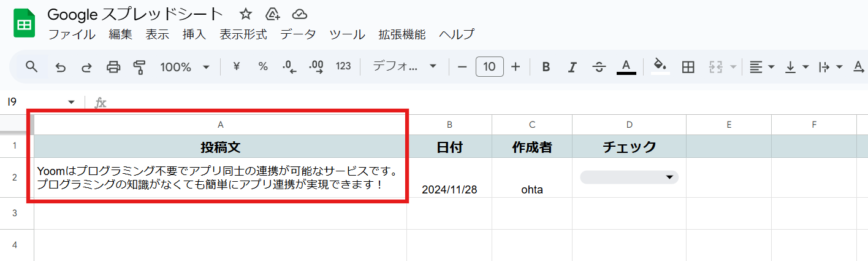868x261 pixels.
Task: Click the Google スプレッドシート title
Action: pos(135,14)
